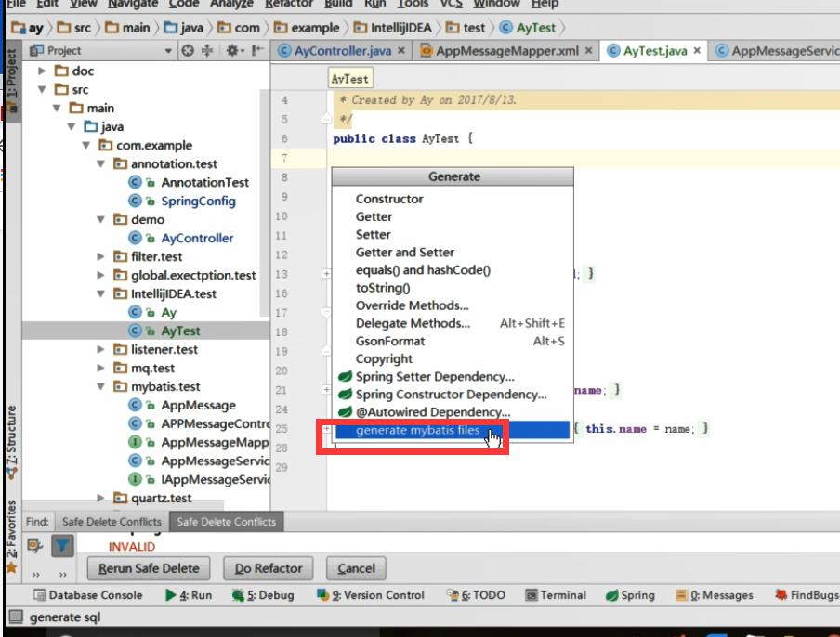Collapse the com.example package
The width and height of the screenshot is (840, 637).
pos(85,145)
